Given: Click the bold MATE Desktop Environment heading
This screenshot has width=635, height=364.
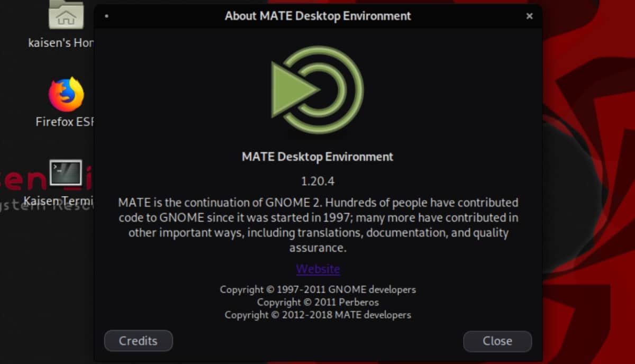Looking at the screenshot, I should tap(317, 157).
